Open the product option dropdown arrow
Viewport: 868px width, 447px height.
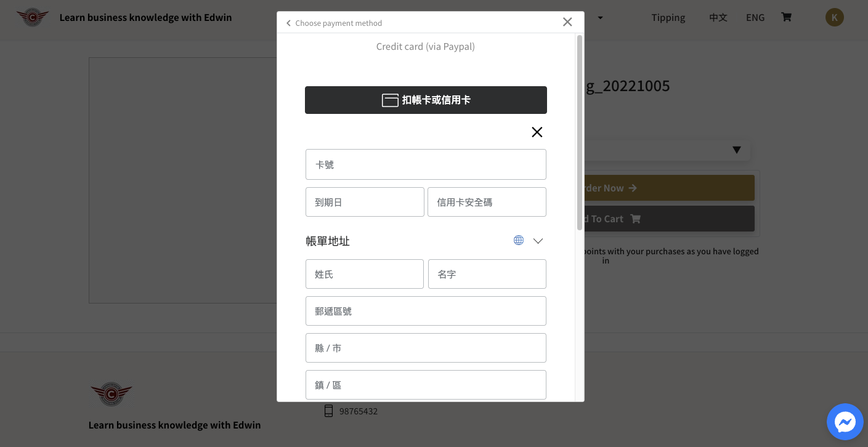736,150
